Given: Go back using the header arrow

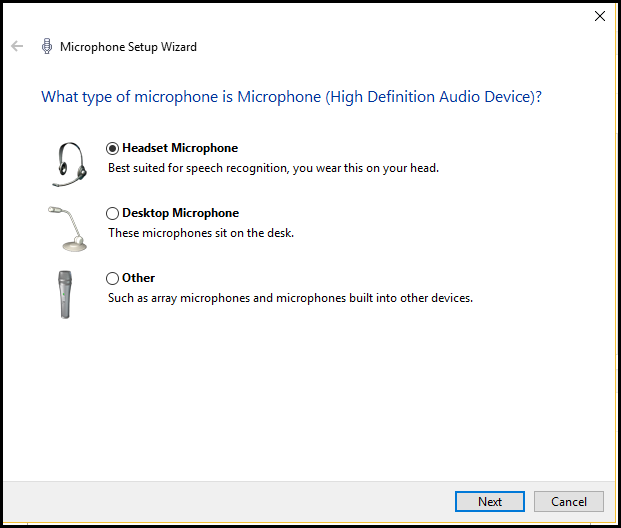Looking at the screenshot, I should [x=17, y=46].
